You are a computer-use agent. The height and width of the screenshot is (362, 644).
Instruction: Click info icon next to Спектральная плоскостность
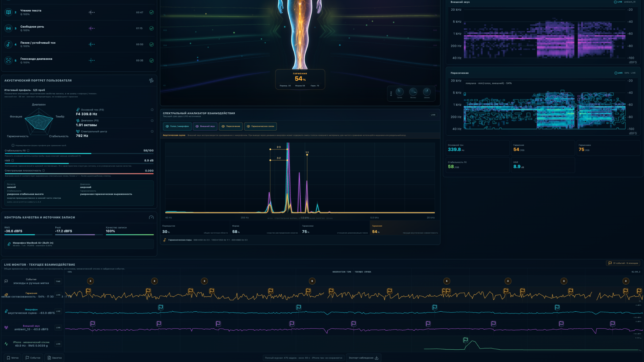43,171
